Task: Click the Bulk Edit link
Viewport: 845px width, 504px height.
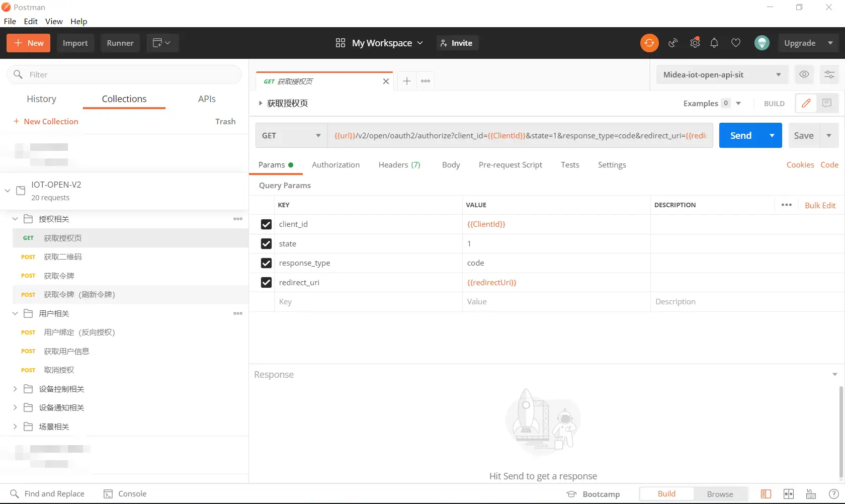Action: click(820, 205)
